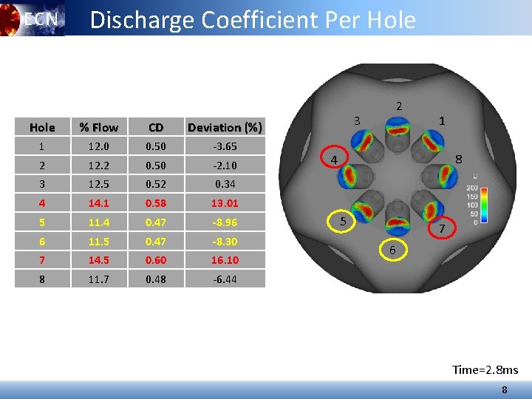532x399 pixels.
Task: Select red hole number 7 in the table
Action: [x=41, y=260]
